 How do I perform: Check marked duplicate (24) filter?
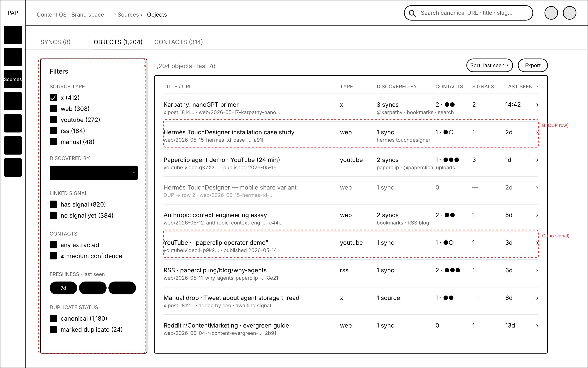53,330
